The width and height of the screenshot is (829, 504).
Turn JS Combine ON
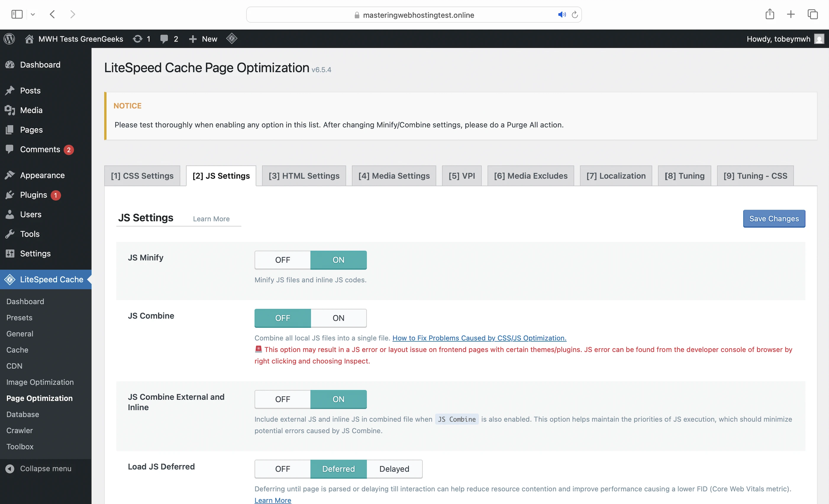(x=338, y=318)
